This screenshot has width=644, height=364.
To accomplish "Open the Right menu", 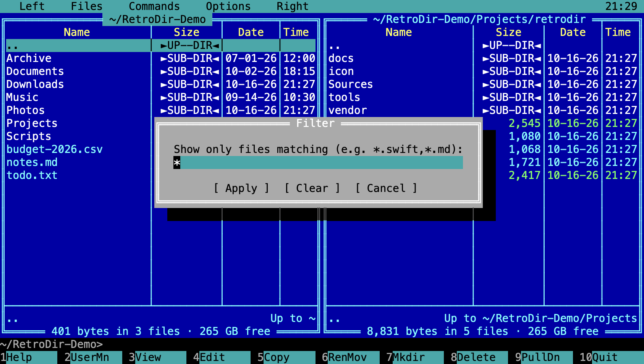I will [293, 6].
